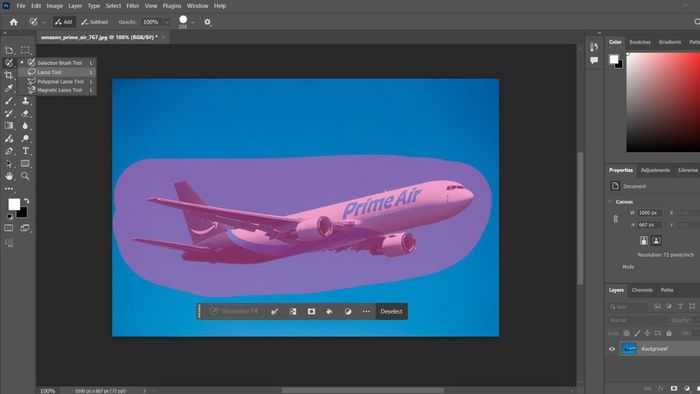Switch to the Adjustments tab
This screenshot has height=394, width=700.
655,170
